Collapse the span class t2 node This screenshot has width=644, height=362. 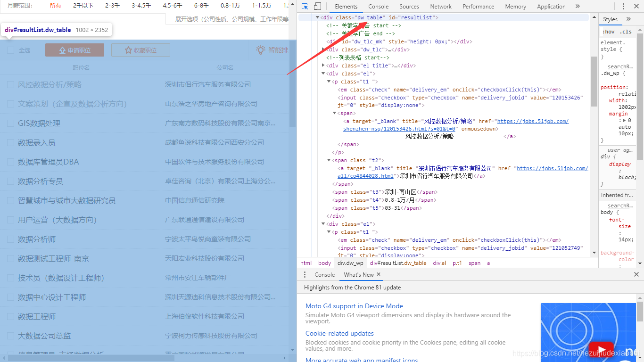[x=329, y=160]
